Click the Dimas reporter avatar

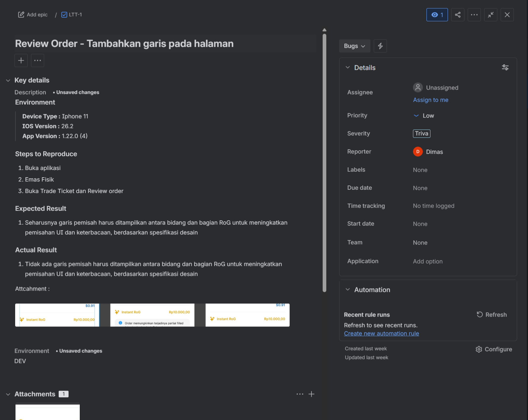[x=418, y=152]
